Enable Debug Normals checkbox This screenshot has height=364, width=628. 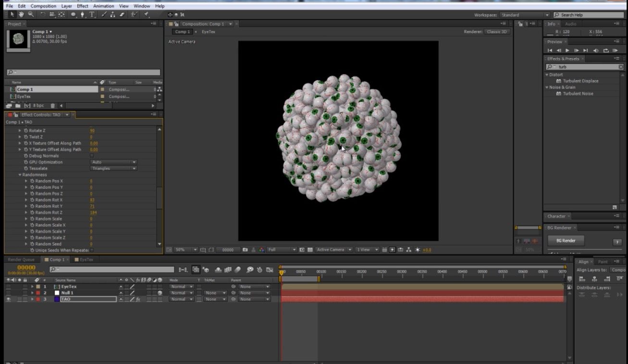pyautogui.click(x=92, y=156)
